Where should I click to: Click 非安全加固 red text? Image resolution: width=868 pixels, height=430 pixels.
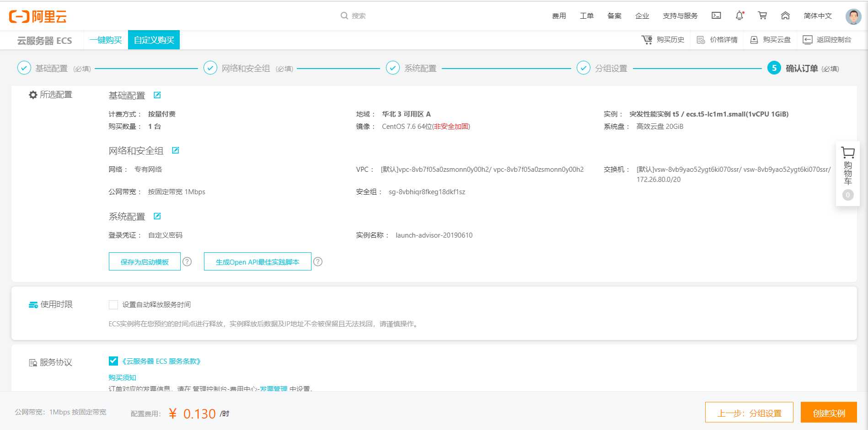coord(451,126)
